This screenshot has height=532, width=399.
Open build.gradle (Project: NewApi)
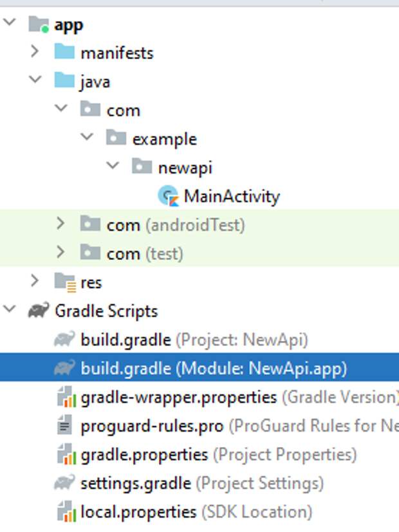click(x=126, y=340)
